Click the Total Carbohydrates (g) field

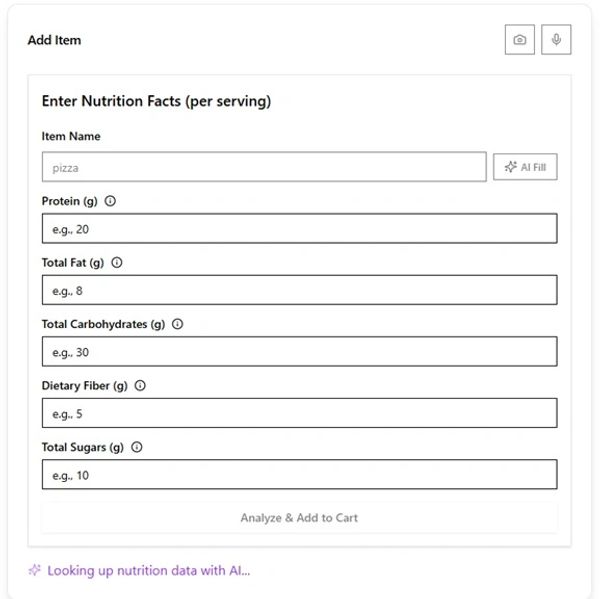coord(299,352)
